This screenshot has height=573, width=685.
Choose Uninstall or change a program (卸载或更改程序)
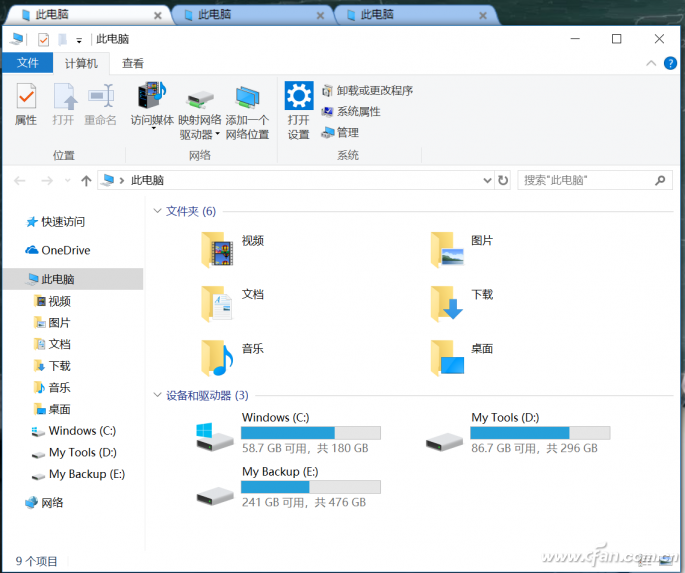pos(367,90)
